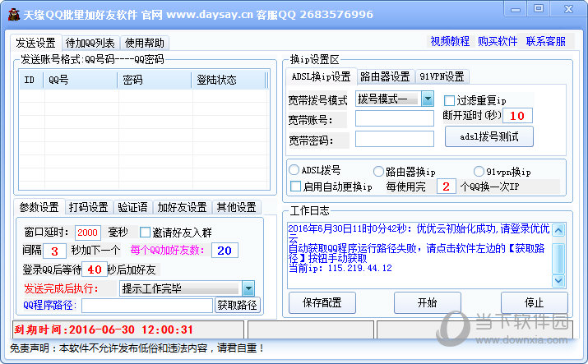
Task: Click the 开始 button
Action: [428, 302]
